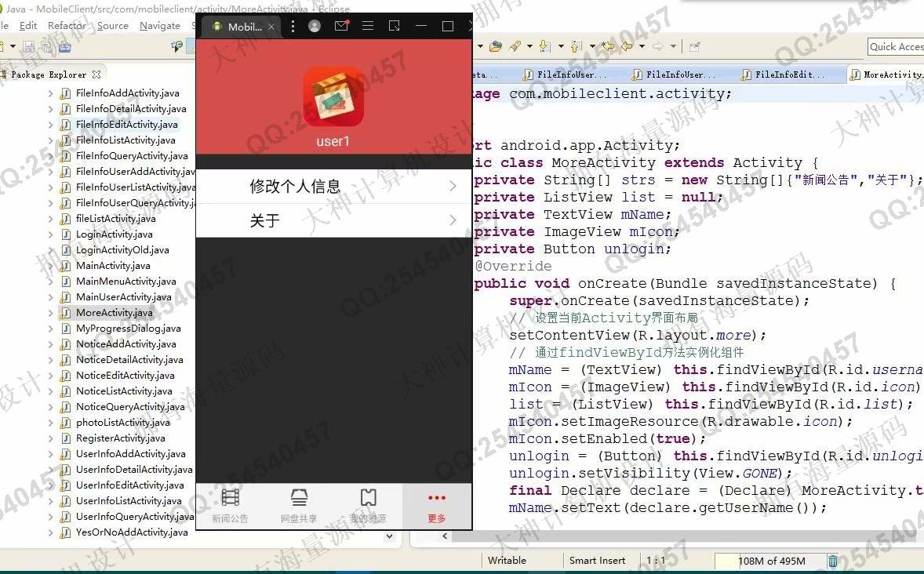Image resolution: width=924 pixels, height=574 pixels.
Task: Click the Package Explorer scroll down arrow
Action: coord(389,536)
